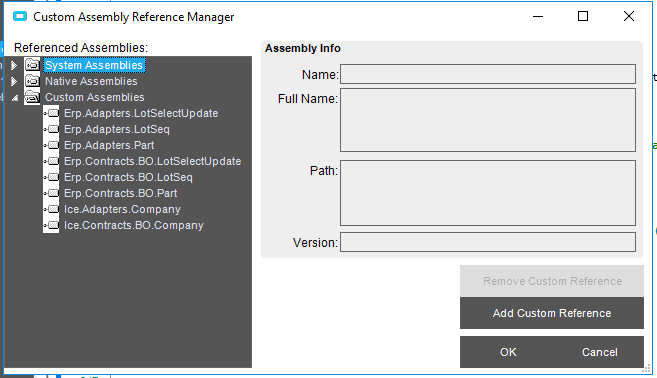The image size is (657, 378).
Task: Select Erp.Adapters.LotSeq in the tree
Action: click(x=117, y=129)
